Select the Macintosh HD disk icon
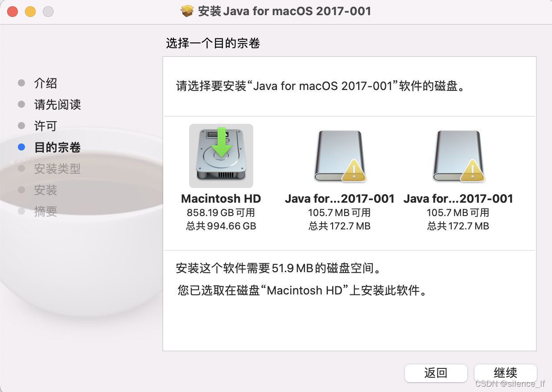The width and height of the screenshot is (552, 392). click(x=221, y=155)
